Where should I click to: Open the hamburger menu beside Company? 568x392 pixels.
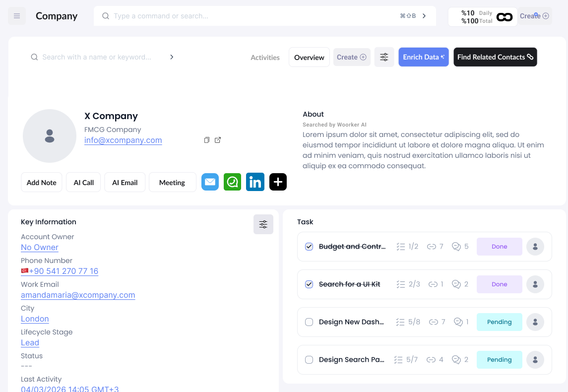tap(17, 16)
